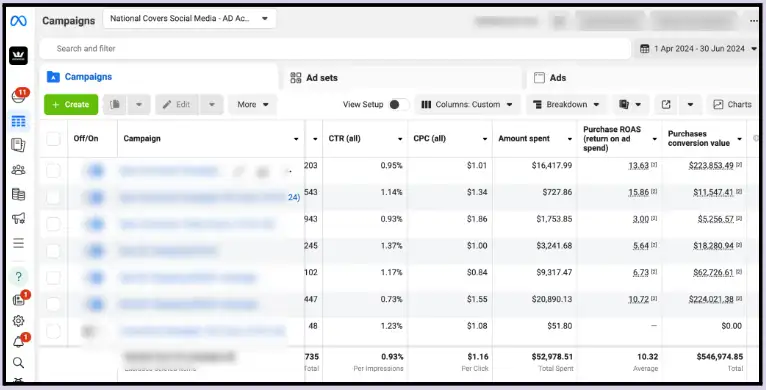Viewport: 766px width, 390px height.
Task: Click the Search and filter field
Action: coord(336,48)
